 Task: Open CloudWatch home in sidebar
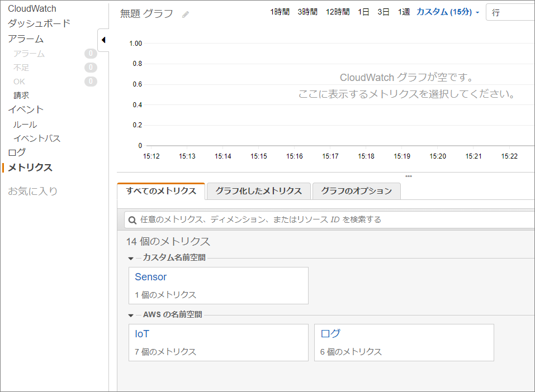coord(32,8)
